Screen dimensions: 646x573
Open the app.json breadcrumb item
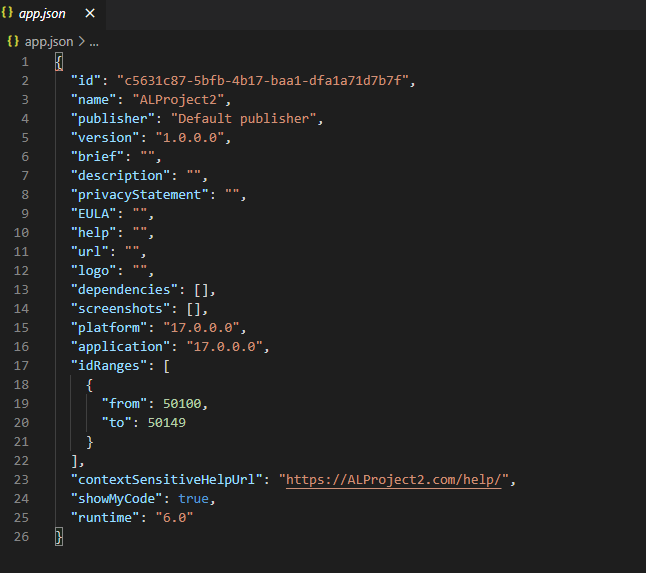[x=49, y=42]
